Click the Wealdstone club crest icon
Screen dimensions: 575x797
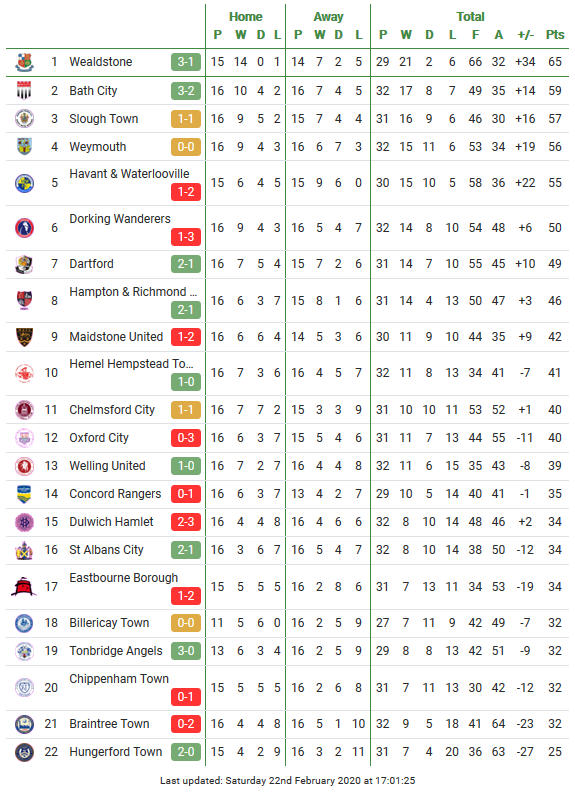pyautogui.click(x=24, y=62)
